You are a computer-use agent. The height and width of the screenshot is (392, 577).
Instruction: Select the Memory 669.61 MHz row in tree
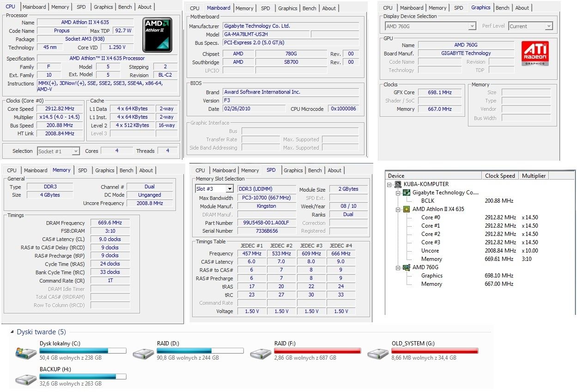coord(431,259)
